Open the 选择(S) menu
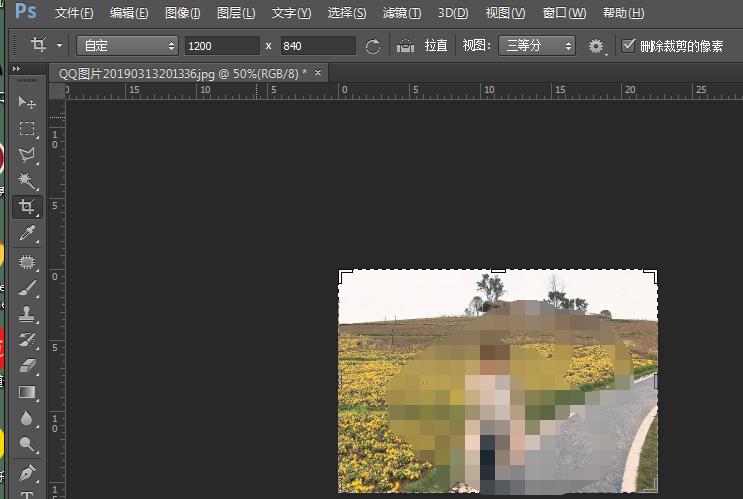Viewport: 743px width, 499px height. click(x=347, y=13)
